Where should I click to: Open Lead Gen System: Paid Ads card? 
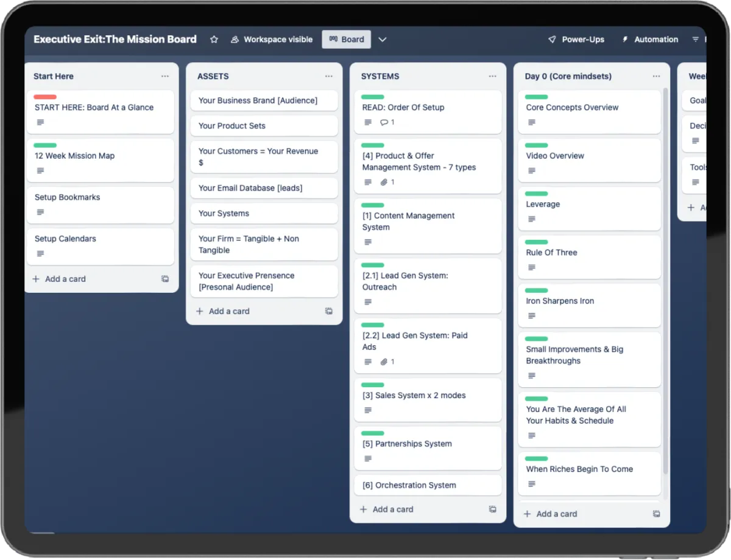pos(428,346)
